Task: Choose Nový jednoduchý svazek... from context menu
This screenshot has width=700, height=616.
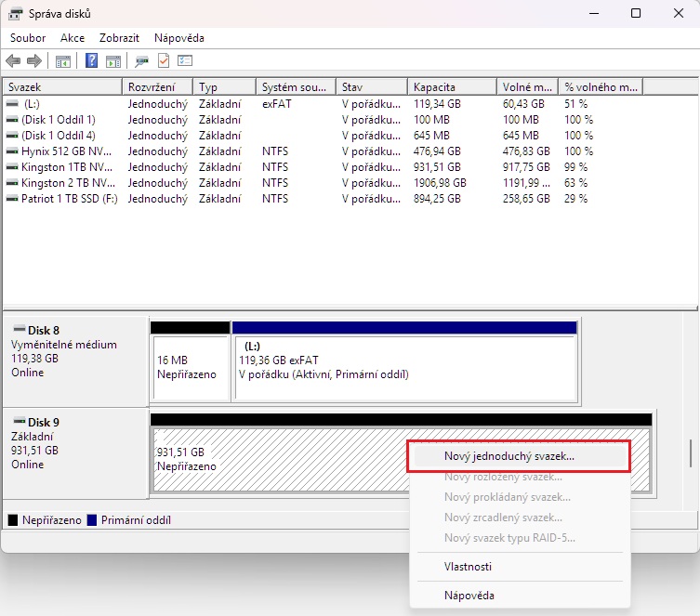Action: (x=520, y=456)
